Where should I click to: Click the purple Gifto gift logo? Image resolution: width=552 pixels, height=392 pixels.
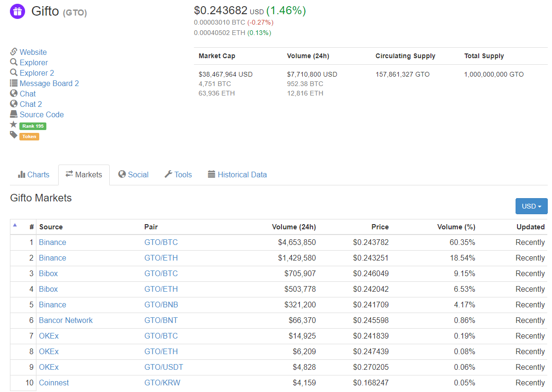tap(18, 11)
